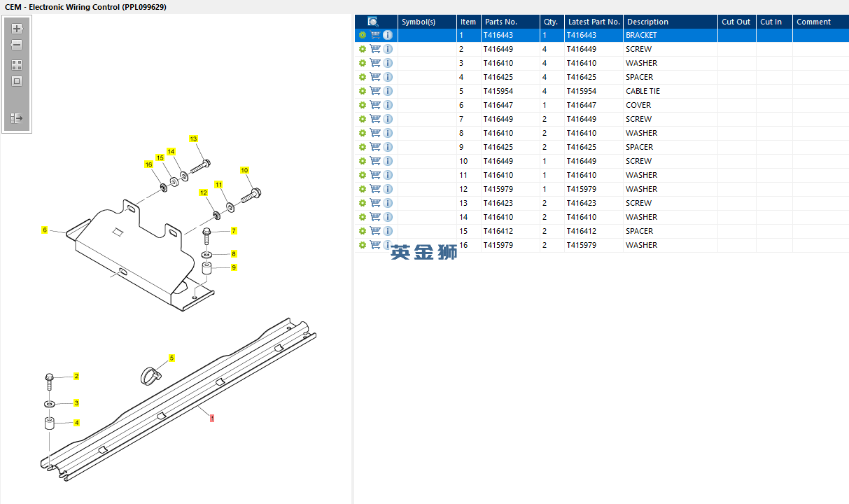Viewport: 849px width, 504px height.
Task: Click the four-squares grid view icon
Action: click(17, 64)
